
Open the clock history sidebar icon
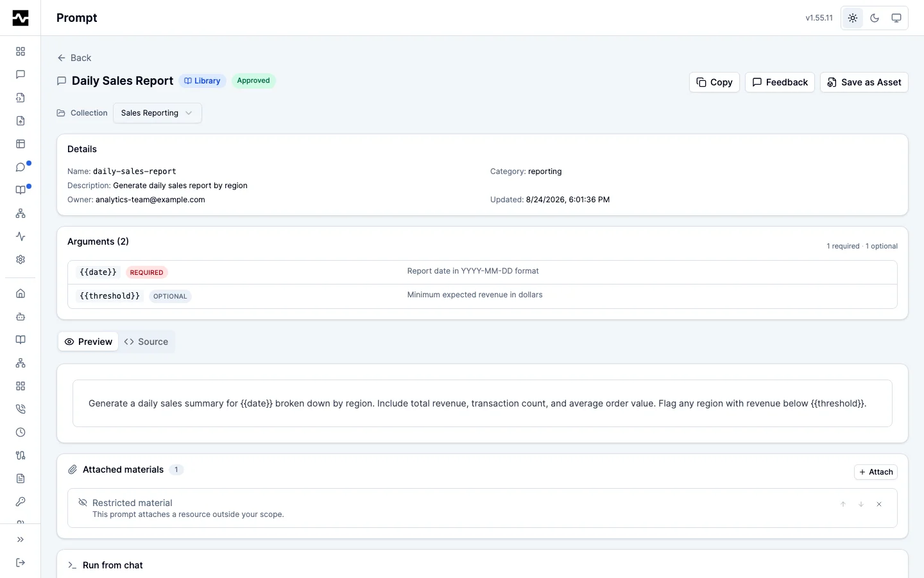pos(21,432)
